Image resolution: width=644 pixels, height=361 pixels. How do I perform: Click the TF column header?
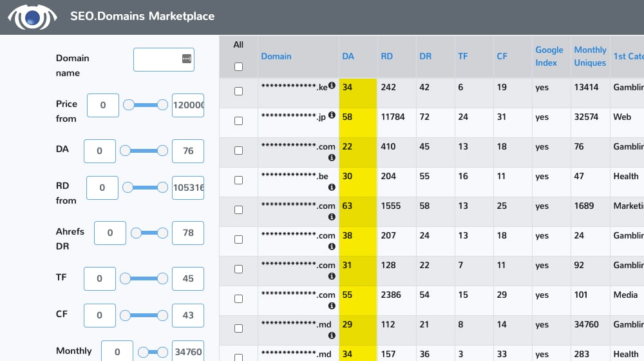pyautogui.click(x=463, y=56)
